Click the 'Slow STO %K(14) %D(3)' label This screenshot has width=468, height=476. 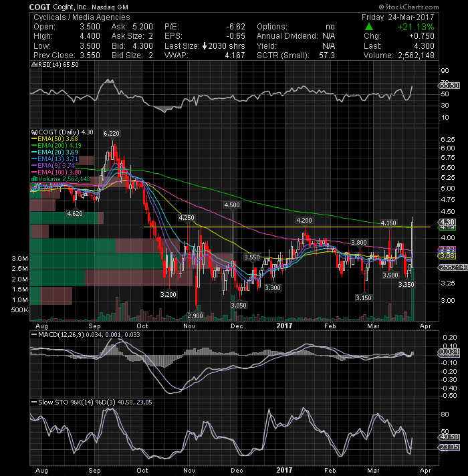tap(77, 402)
